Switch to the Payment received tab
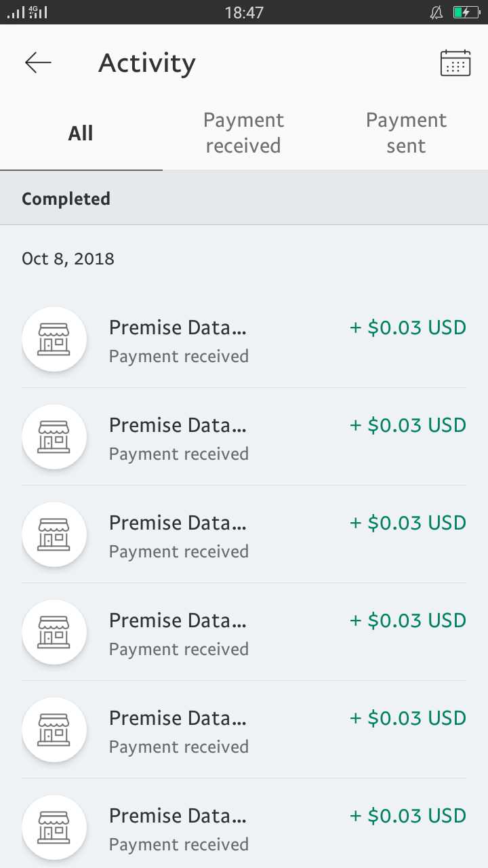 [243, 133]
